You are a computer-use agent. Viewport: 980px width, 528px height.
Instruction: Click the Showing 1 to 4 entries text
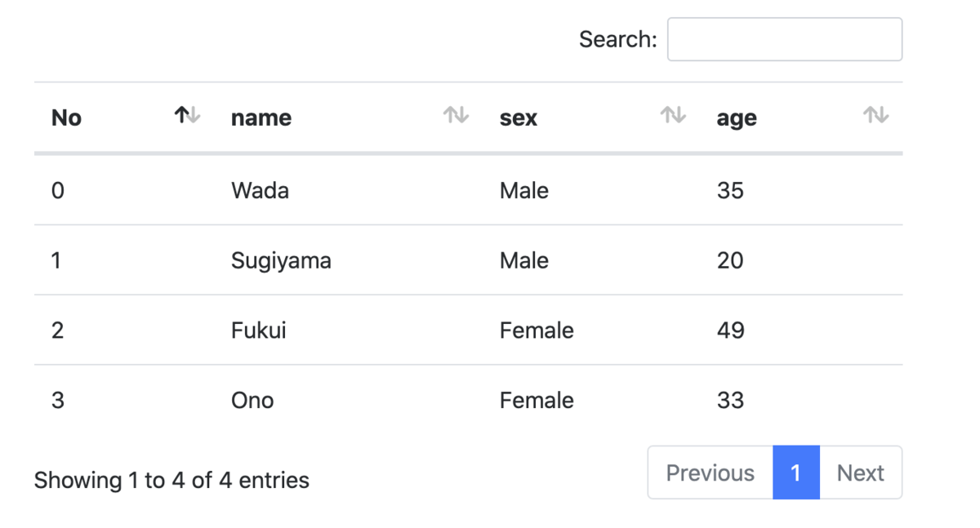click(x=171, y=480)
